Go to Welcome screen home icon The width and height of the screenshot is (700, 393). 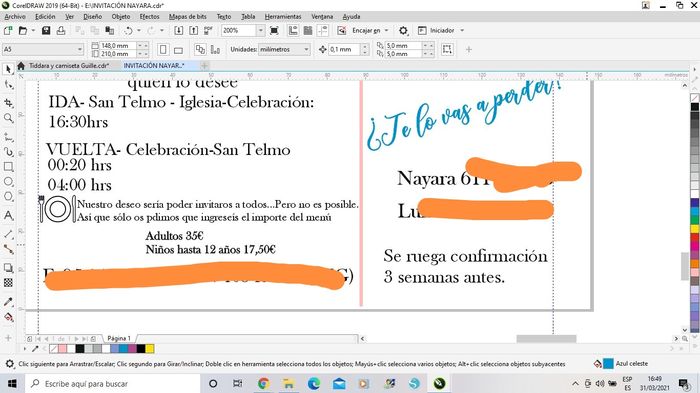coord(21,66)
